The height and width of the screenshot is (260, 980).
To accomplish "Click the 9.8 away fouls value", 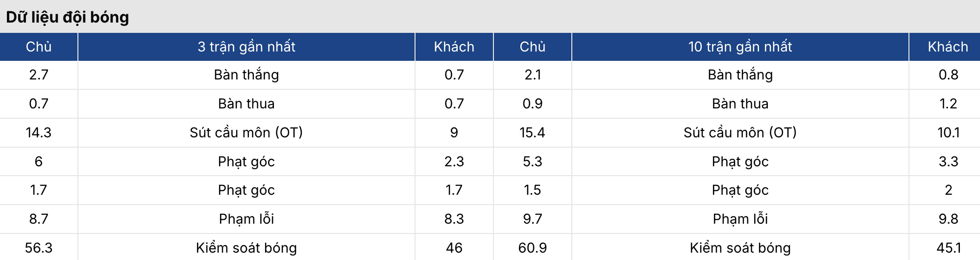I will point(948,219).
